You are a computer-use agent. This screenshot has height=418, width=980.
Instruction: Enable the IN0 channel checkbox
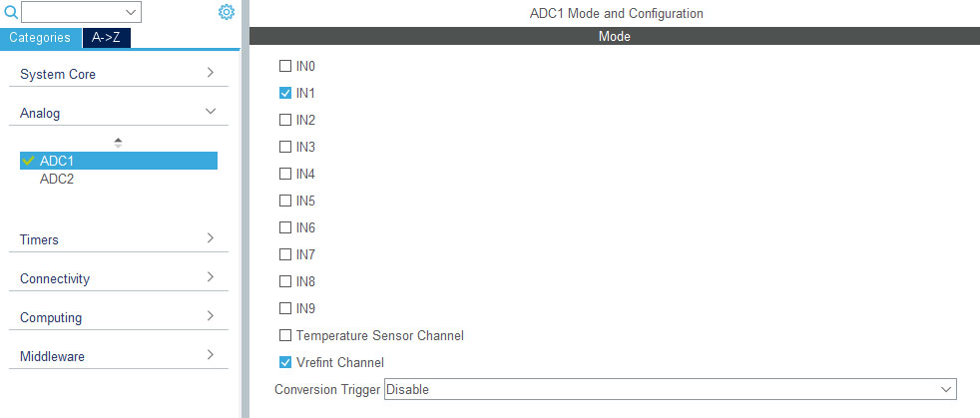tap(285, 66)
